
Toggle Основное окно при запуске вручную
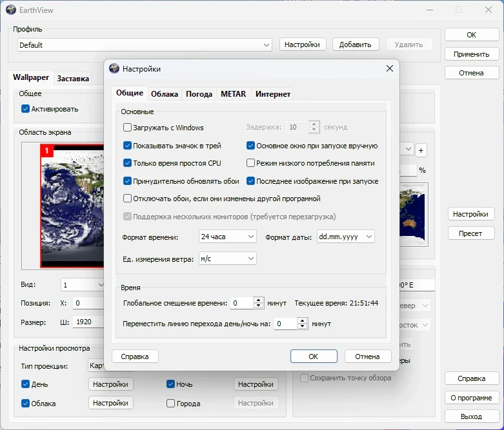click(x=250, y=146)
